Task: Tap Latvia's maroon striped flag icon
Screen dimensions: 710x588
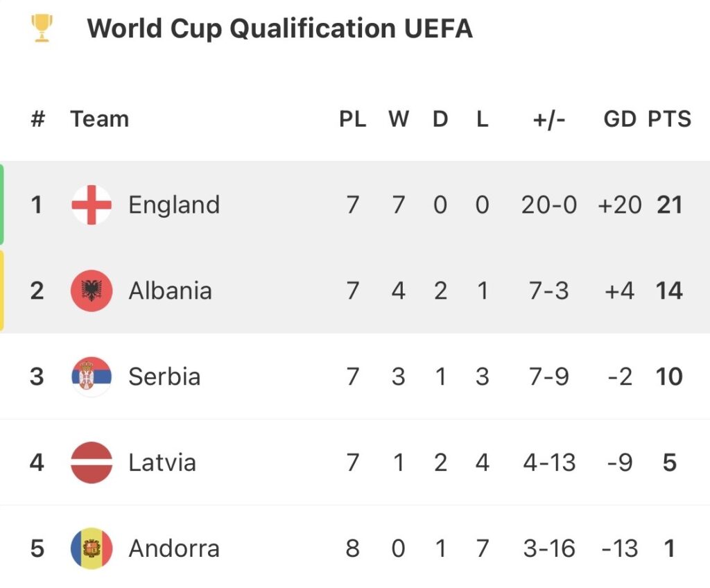Action: click(92, 462)
